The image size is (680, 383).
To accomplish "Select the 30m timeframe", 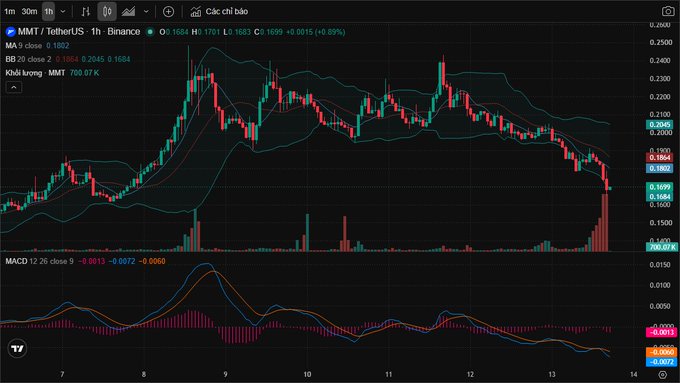I will 29,12.
